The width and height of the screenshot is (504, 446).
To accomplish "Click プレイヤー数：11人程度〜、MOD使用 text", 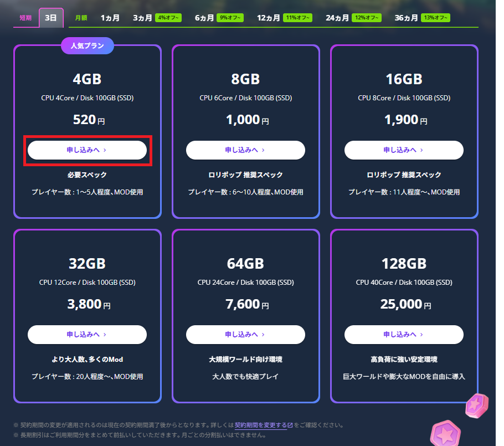I will 404,192.
